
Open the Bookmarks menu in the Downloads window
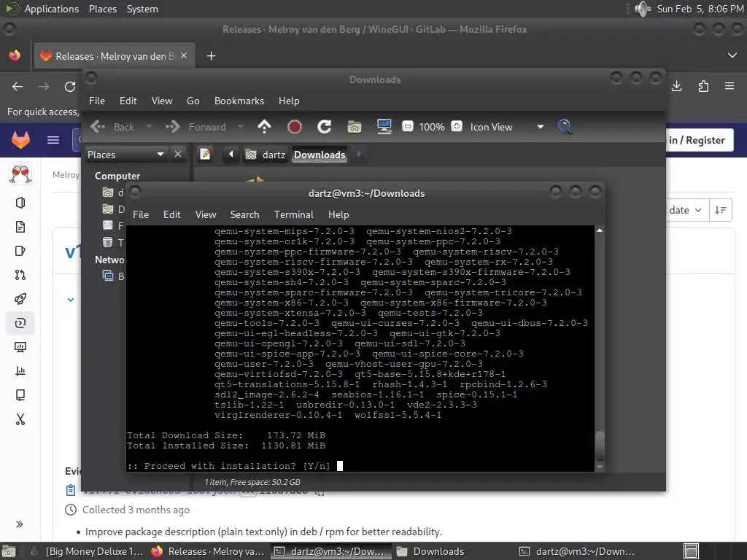[x=239, y=101]
